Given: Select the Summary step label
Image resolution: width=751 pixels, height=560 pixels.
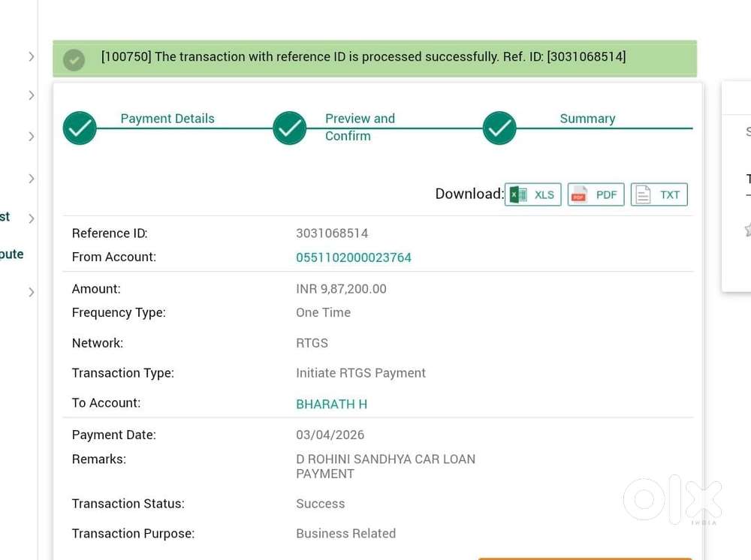Looking at the screenshot, I should [x=587, y=119].
